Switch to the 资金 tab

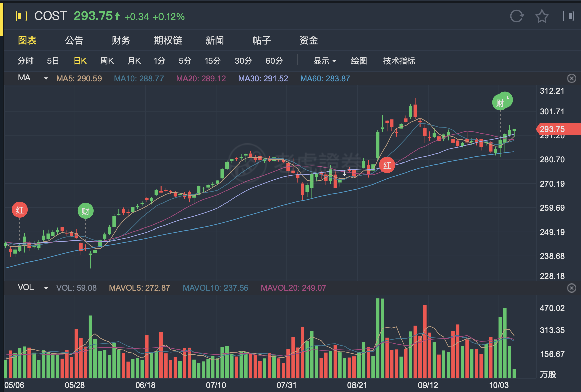[309, 40]
